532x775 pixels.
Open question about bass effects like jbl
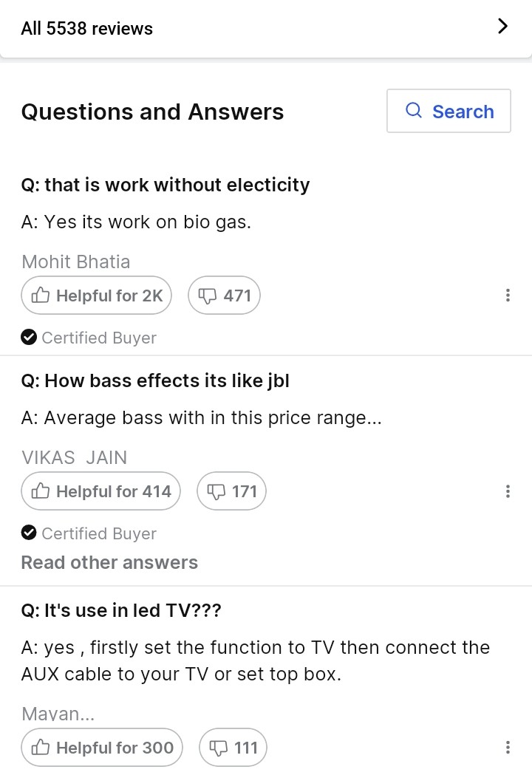(155, 380)
